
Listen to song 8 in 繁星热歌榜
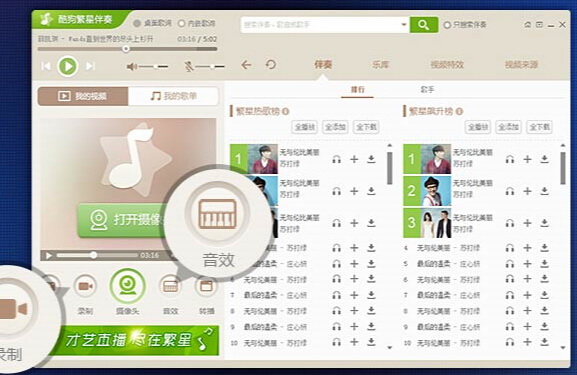pyautogui.click(x=336, y=311)
